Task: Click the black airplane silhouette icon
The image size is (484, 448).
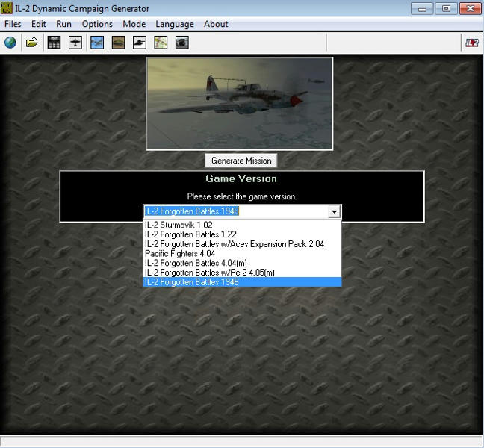Action: tap(75, 43)
